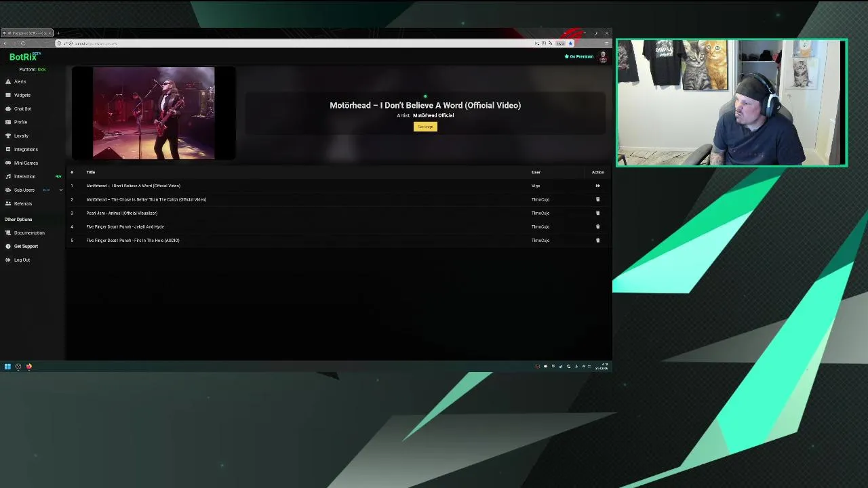Click the Motörhead Official artist name

[433, 115]
